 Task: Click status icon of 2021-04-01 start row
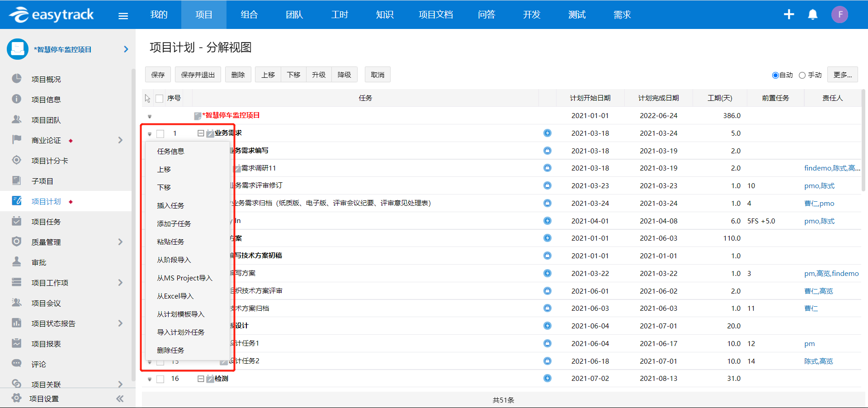click(547, 221)
